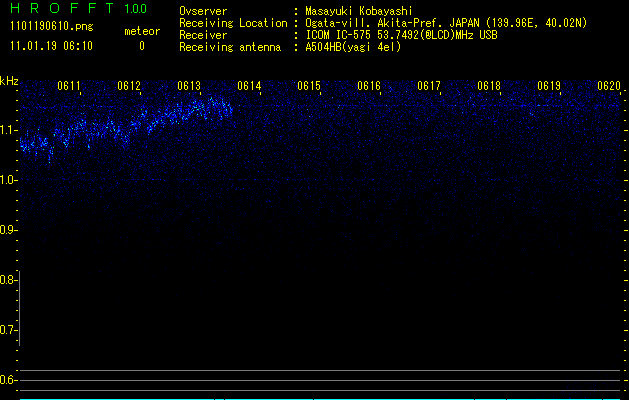Click the 0612 time marker
This screenshot has width=629, height=400.
[129, 86]
